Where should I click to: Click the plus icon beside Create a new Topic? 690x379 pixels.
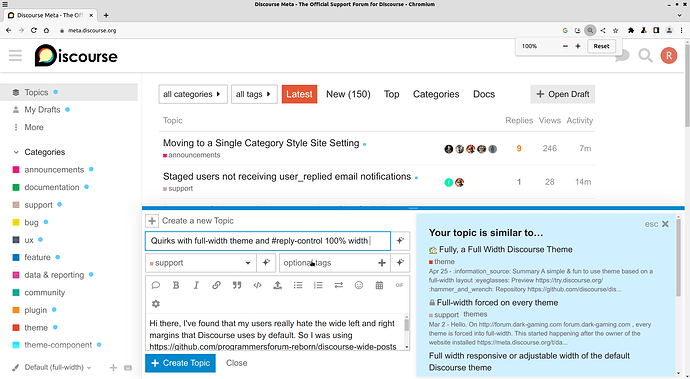point(152,221)
